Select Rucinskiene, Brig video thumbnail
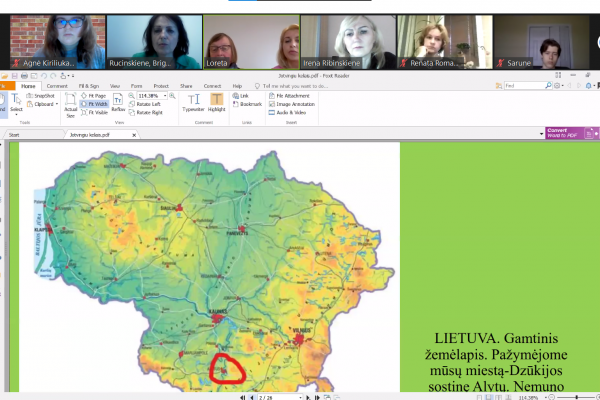The width and height of the screenshot is (600, 400). point(154,42)
